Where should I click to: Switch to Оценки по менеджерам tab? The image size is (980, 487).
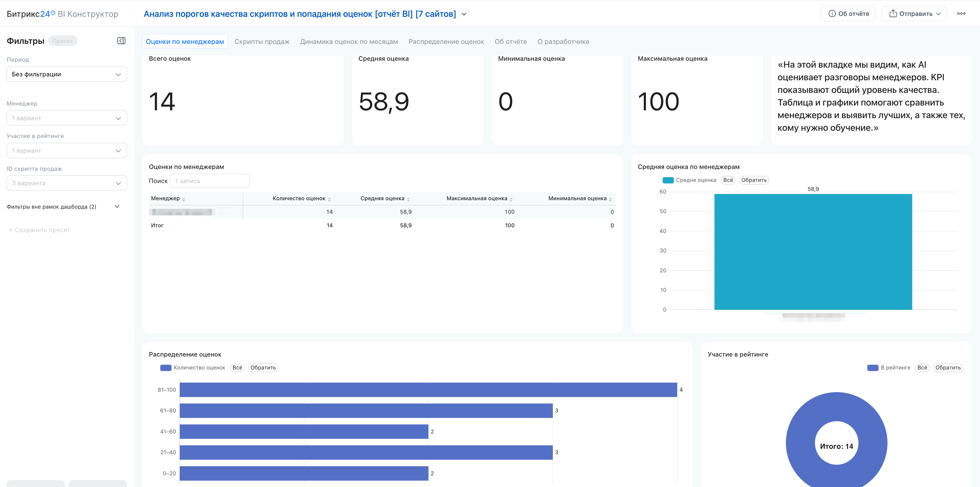(185, 41)
